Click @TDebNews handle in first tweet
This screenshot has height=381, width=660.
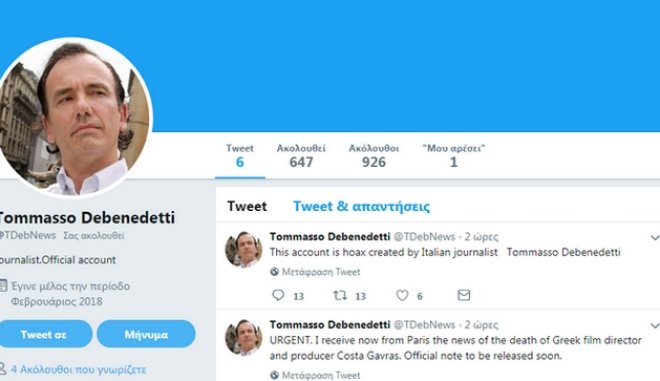(424, 237)
